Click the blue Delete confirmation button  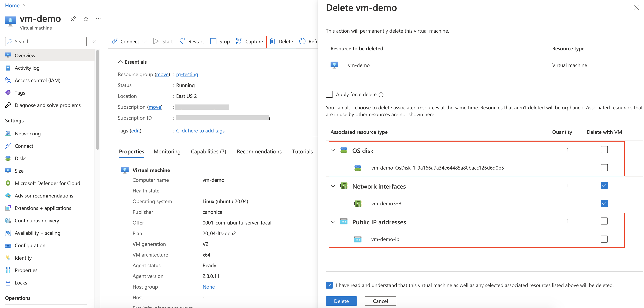[341, 301]
